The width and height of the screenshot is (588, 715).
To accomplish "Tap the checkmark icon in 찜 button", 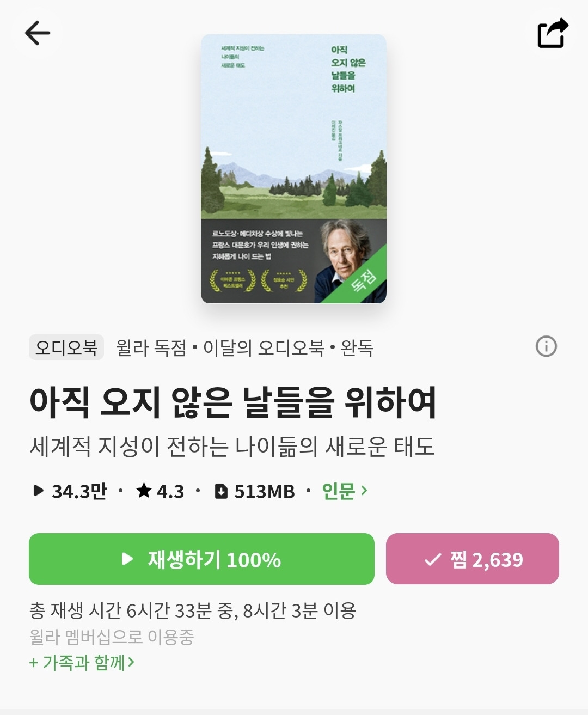I will [433, 560].
